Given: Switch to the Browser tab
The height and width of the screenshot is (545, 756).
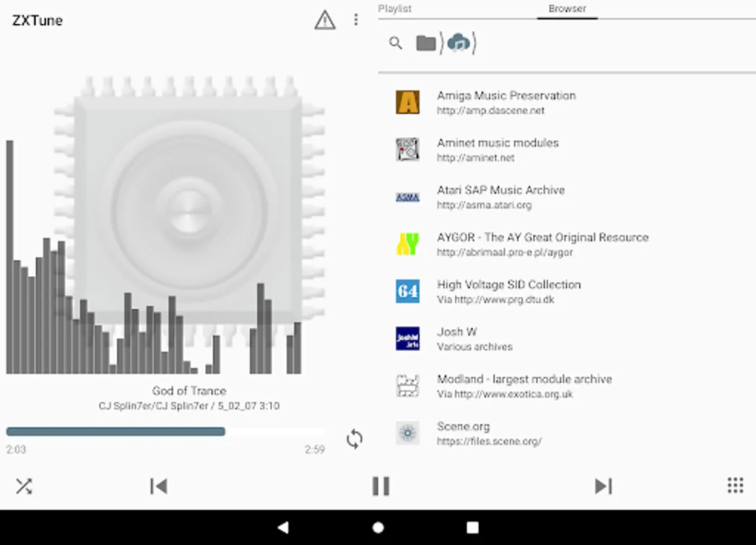Looking at the screenshot, I should (x=567, y=8).
